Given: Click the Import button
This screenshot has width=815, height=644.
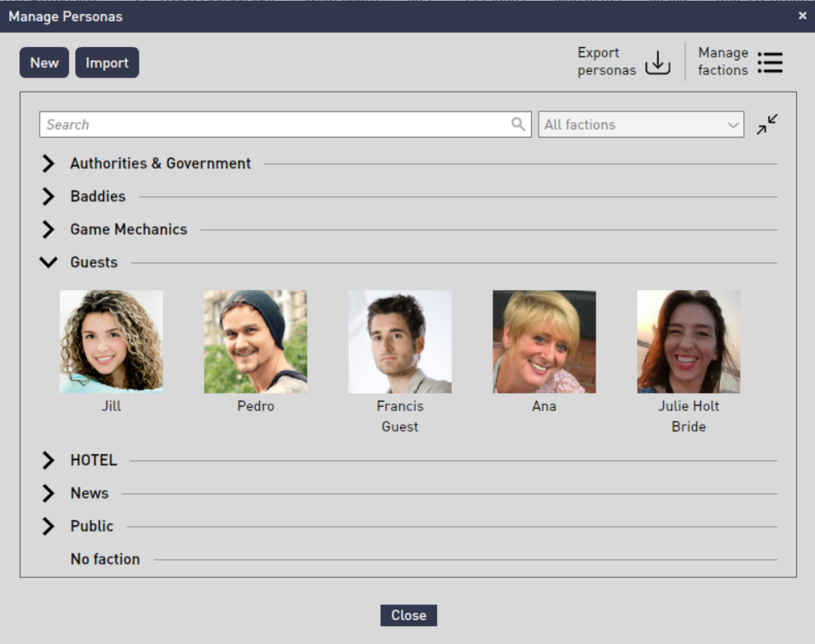Looking at the screenshot, I should [107, 63].
